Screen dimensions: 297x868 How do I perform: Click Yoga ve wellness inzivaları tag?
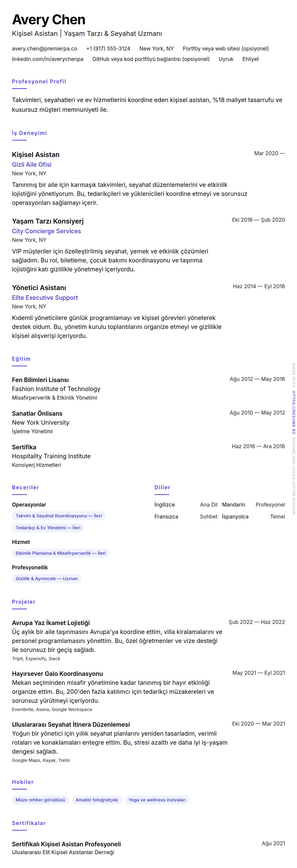coord(157,800)
